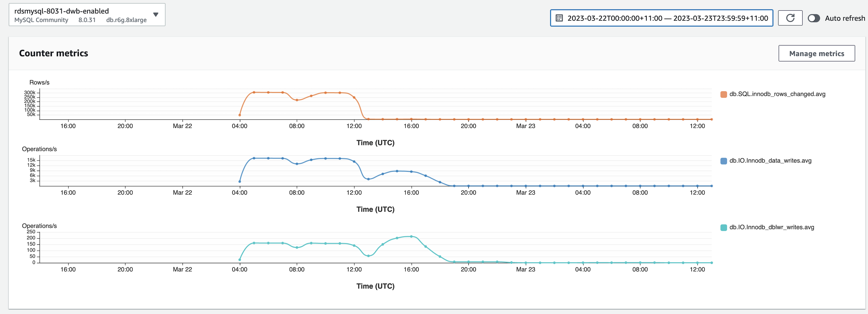Toggle Auto refresh switch
868x314 pixels.
(x=814, y=18)
